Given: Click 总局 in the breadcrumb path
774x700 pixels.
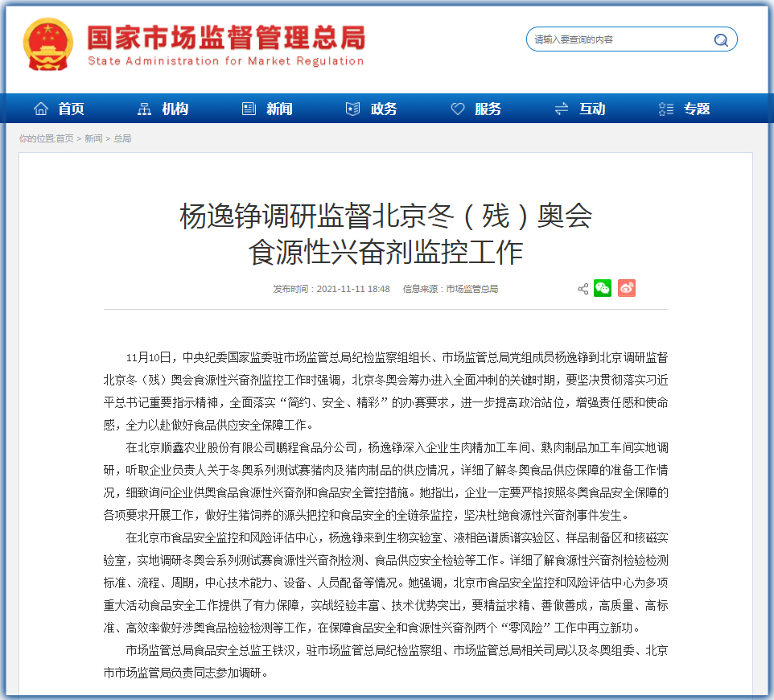Looking at the screenshot, I should coord(122,138).
